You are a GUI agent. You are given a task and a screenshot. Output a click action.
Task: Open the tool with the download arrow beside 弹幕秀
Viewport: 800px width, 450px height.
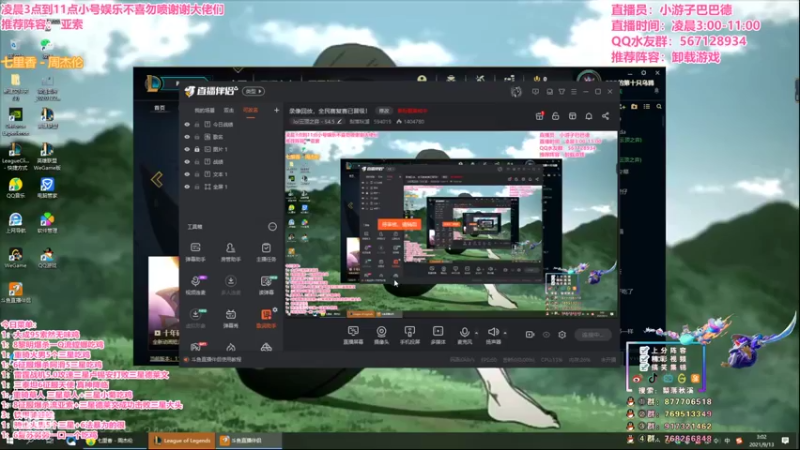point(195,318)
